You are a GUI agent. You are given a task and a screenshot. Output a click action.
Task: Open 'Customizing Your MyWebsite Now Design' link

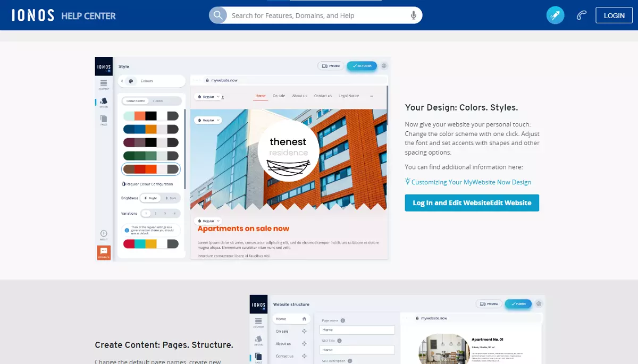pyautogui.click(x=471, y=182)
